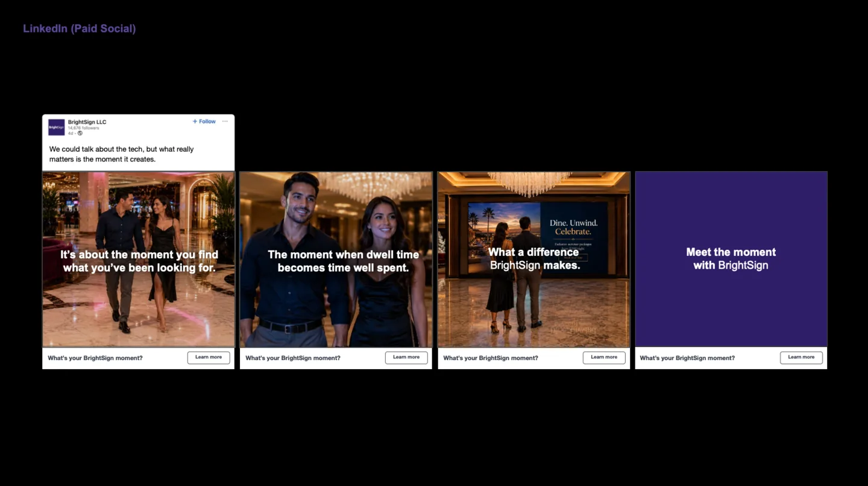Click the BrightSign moment headline under the 'What a difference' card
Image resolution: width=868 pixels, height=486 pixels.
(x=491, y=358)
